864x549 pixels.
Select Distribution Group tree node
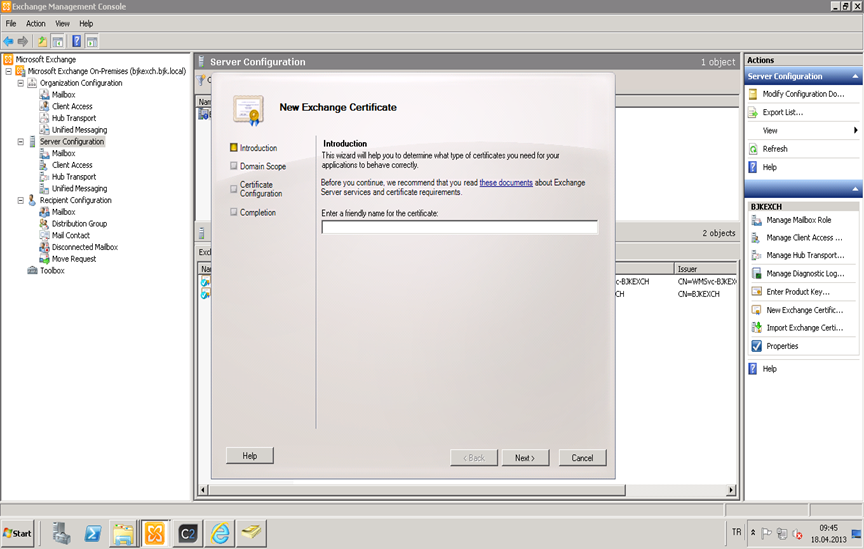79,224
